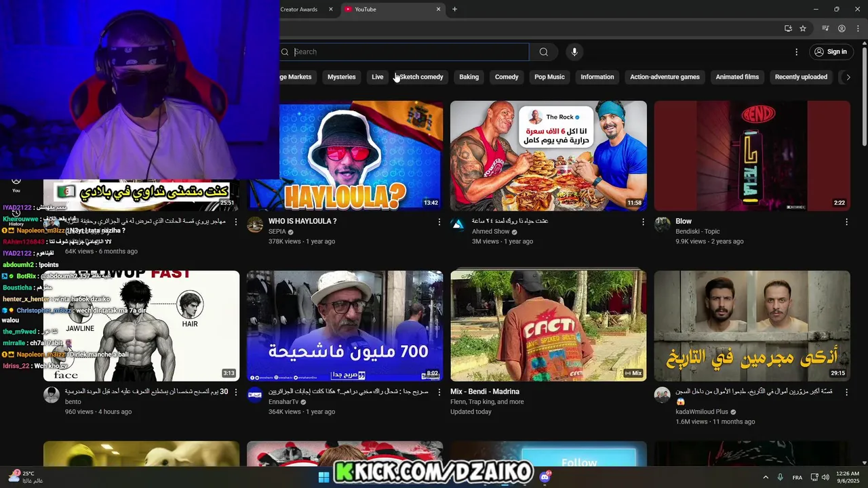Open options for 64K views video
This screenshot has width=868, height=488.
coord(236,222)
